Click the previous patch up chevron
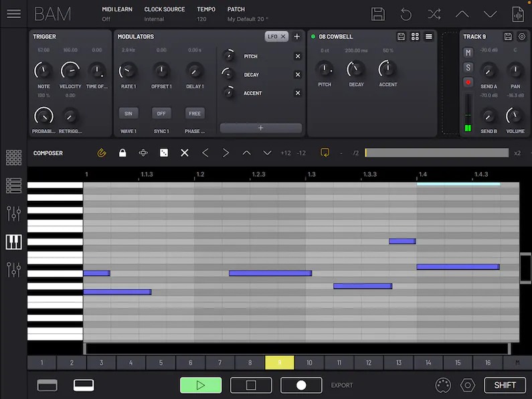Viewport: 532px width, 399px height. tap(462, 14)
